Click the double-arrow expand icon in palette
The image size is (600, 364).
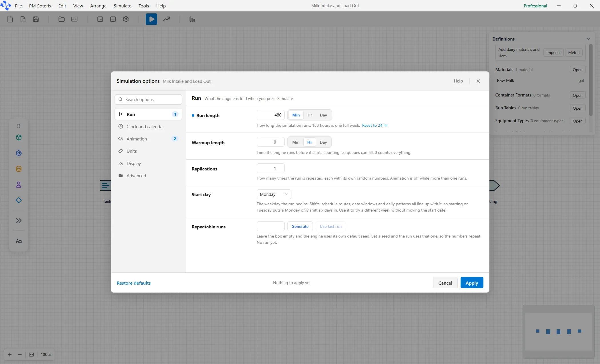(x=19, y=220)
